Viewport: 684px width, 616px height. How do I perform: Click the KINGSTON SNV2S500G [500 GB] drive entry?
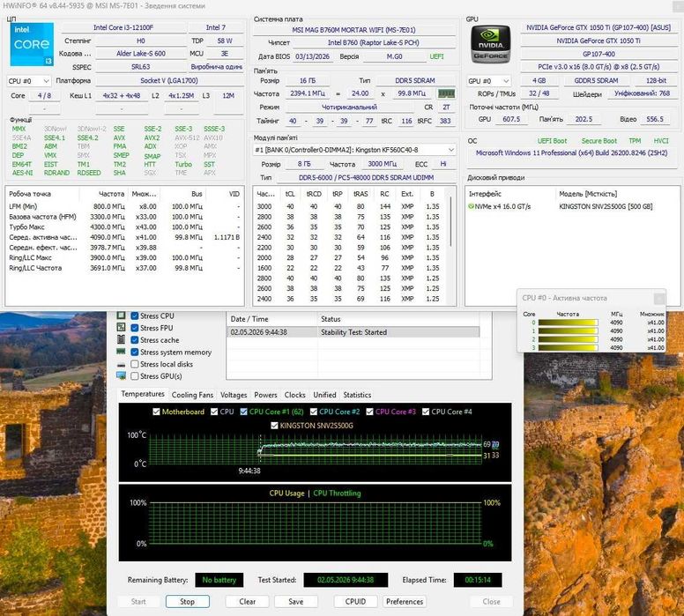coord(606,206)
